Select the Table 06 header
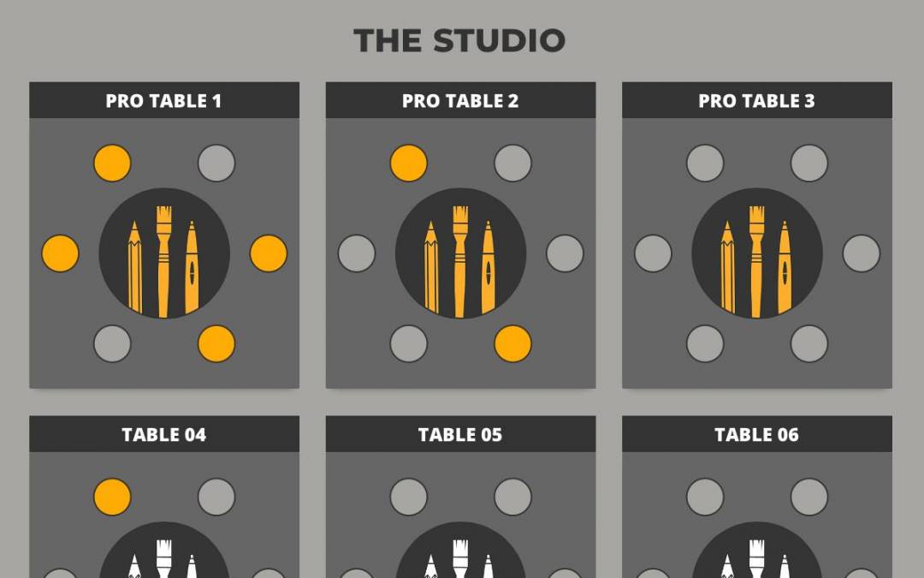 click(x=756, y=434)
